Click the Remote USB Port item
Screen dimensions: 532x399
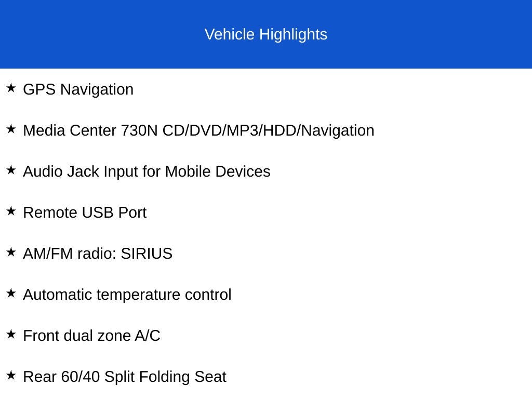85,212
